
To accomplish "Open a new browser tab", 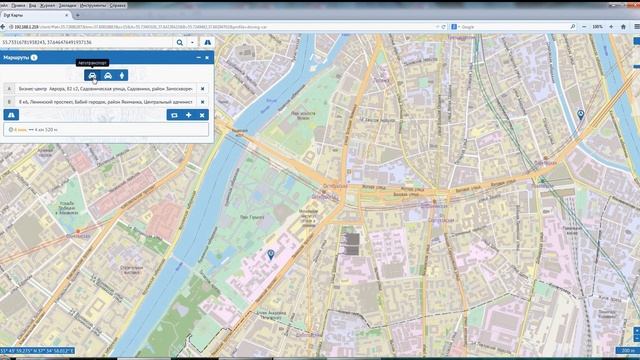I will 78,15.
